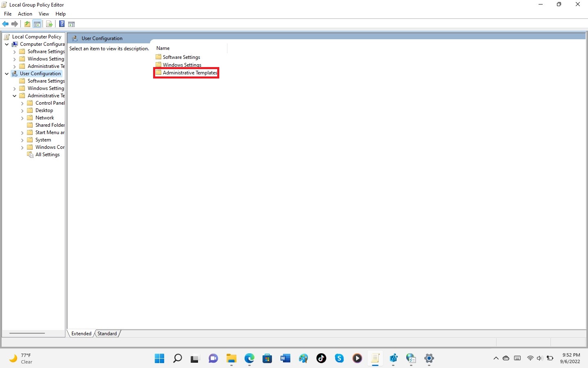
Task: Select All Settings in the tree
Action: [x=43, y=155]
